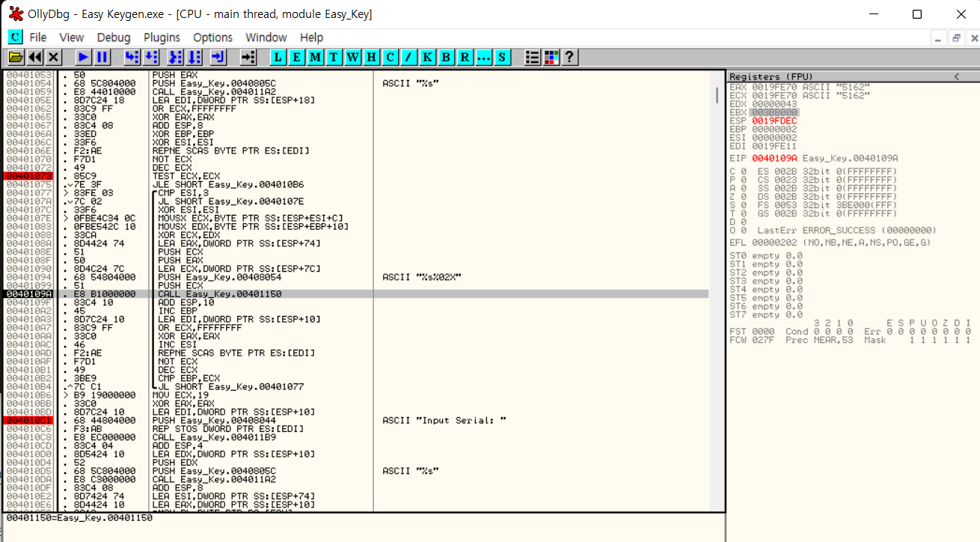Click the CPU window icon beside File
Image resolution: width=980 pixels, height=542 pixels.
click(15, 37)
